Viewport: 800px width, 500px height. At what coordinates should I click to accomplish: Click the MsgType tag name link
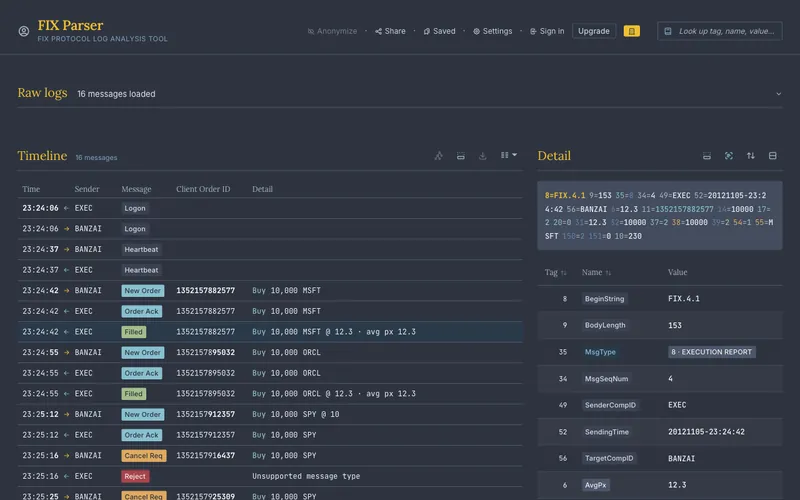pyautogui.click(x=600, y=352)
